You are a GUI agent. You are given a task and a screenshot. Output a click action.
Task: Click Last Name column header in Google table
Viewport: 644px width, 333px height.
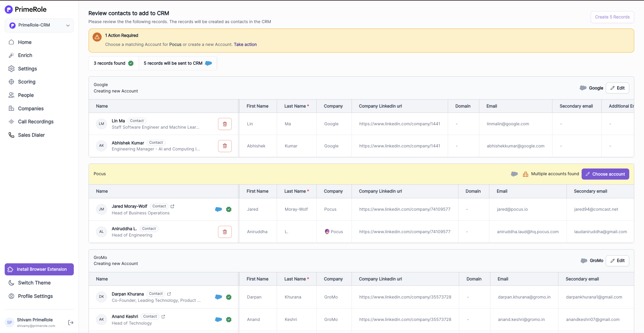(297, 106)
